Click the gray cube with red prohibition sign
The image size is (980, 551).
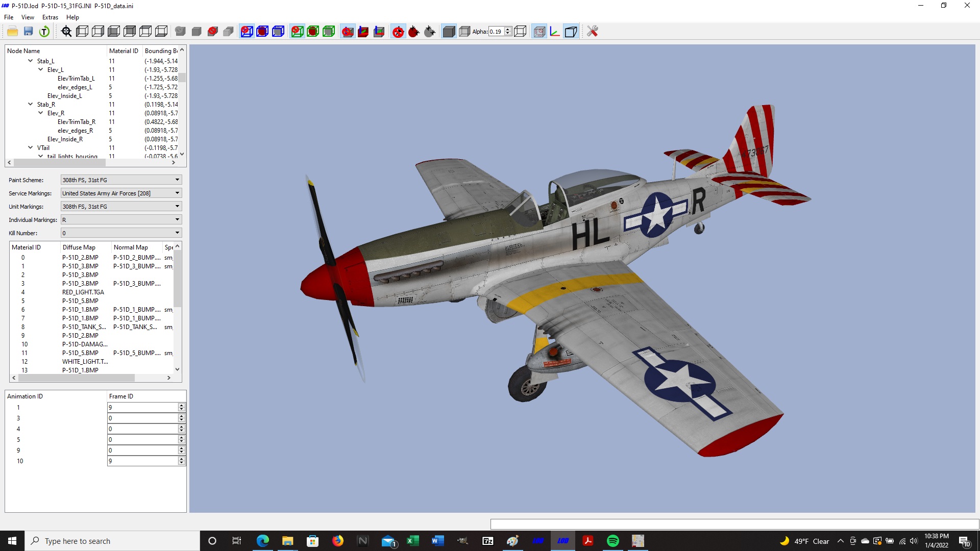pos(212,32)
